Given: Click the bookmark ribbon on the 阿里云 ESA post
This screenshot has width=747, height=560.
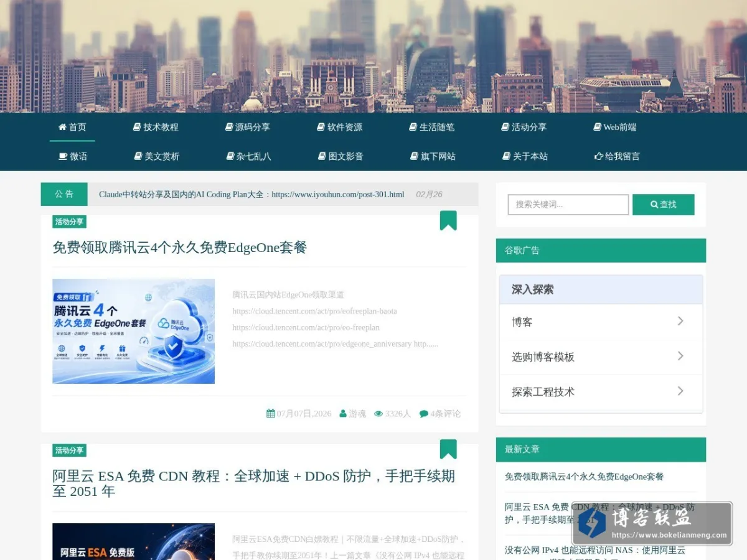Looking at the screenshot, I should pos(448,449).
